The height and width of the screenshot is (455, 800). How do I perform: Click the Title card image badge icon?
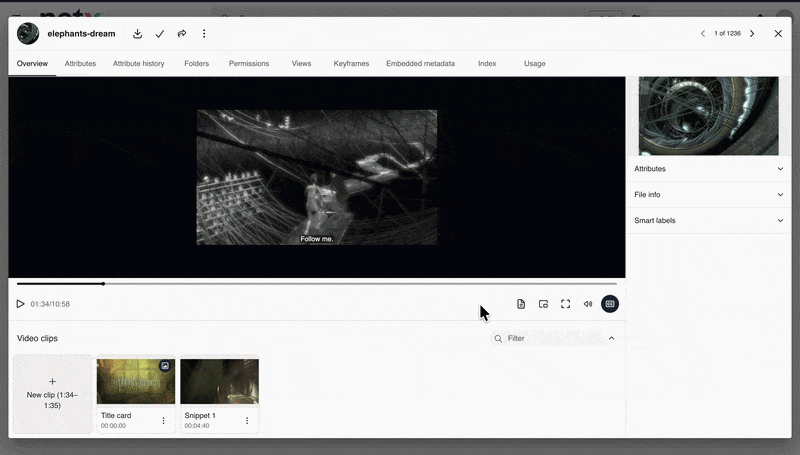coord(165,366)
